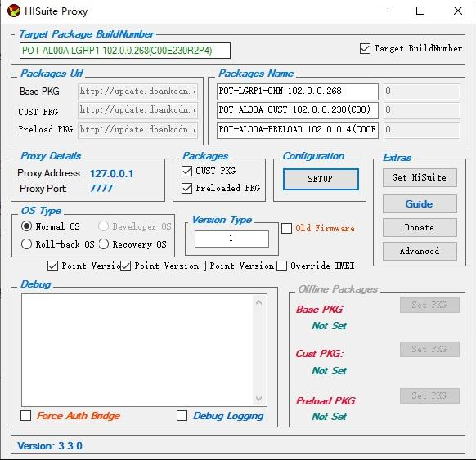This screenshot has height=460, width=476.
Task: Click the Preload PKG URL field
Action: [x=138, y=130]
